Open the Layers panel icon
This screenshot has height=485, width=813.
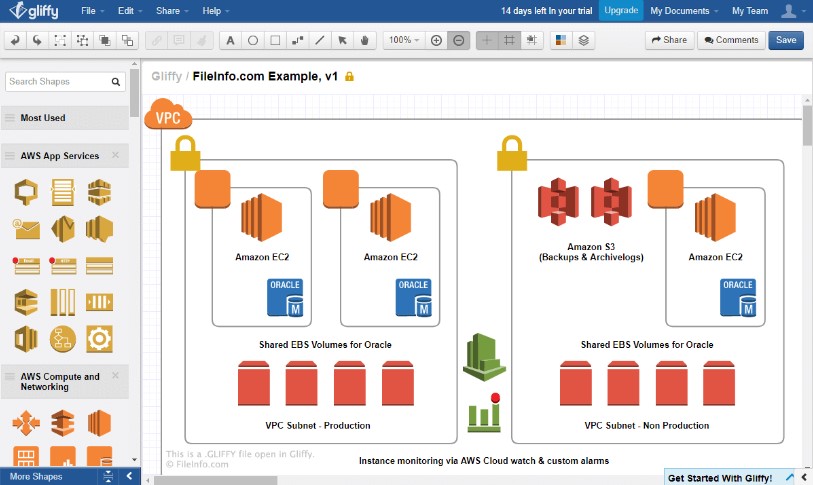pos(583,40)
